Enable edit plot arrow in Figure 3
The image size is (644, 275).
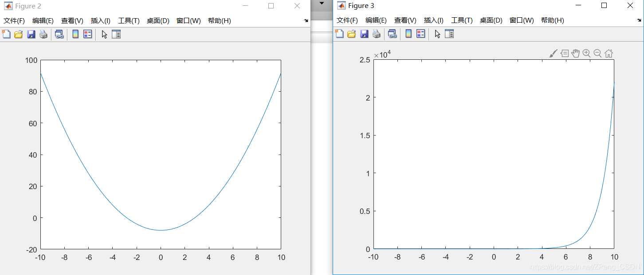(437, 34)
